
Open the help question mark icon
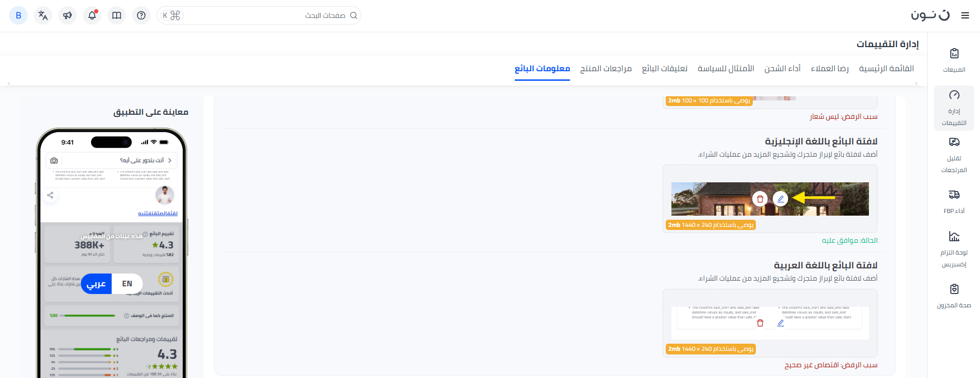pyautogui.click(x=141, y=15)
